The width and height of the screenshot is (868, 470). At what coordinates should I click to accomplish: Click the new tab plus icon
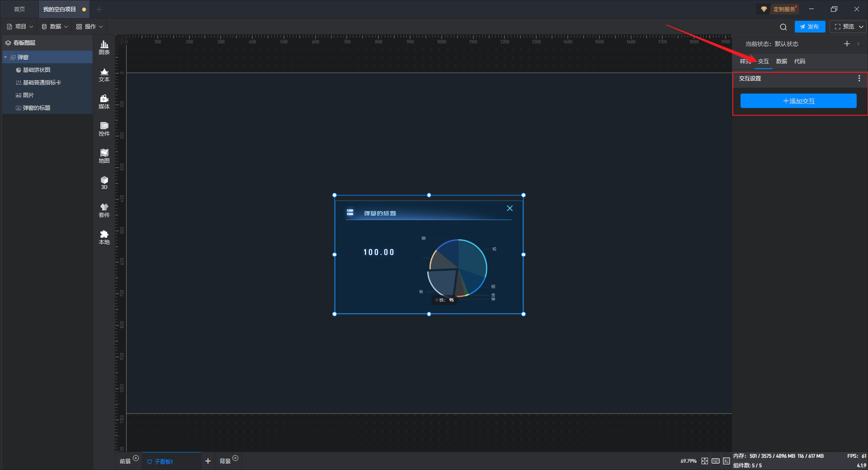[x=99, y=9]
